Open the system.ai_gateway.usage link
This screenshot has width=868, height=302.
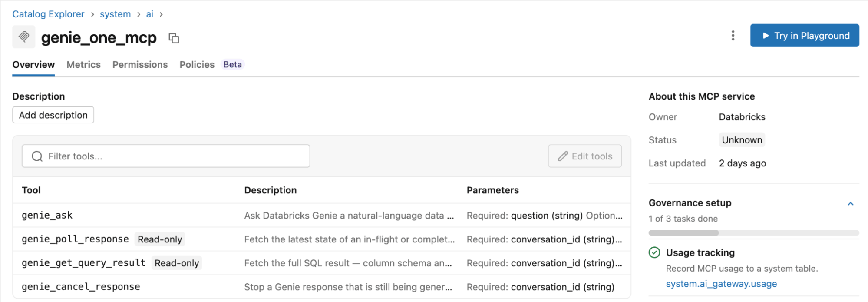click(x=721, y=284)
